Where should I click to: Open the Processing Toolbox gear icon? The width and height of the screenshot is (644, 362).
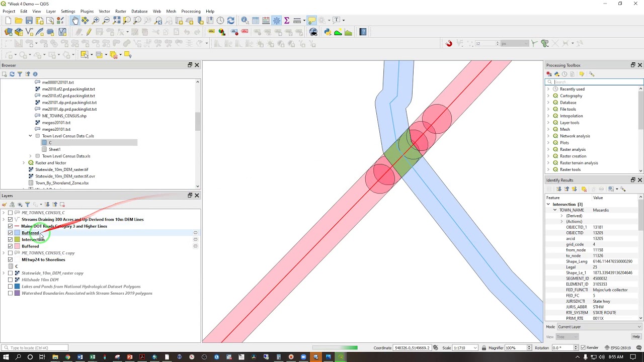click(276, 21)
